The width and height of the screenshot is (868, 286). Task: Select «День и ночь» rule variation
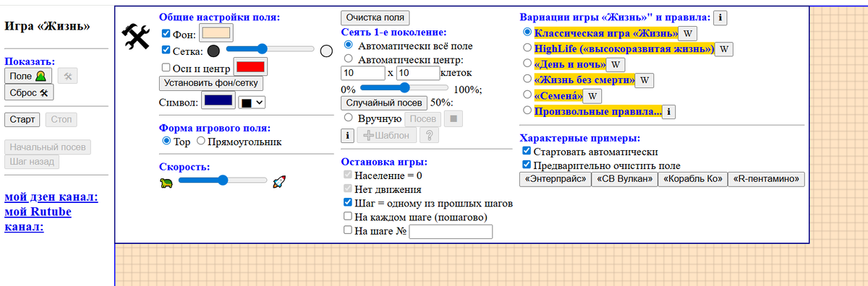point(527,64)
